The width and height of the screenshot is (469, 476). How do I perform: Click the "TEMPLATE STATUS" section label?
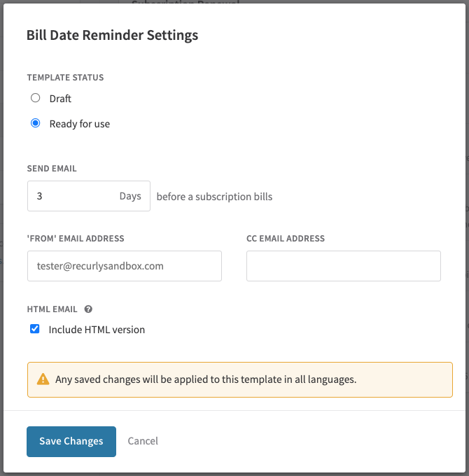(65, 78)
